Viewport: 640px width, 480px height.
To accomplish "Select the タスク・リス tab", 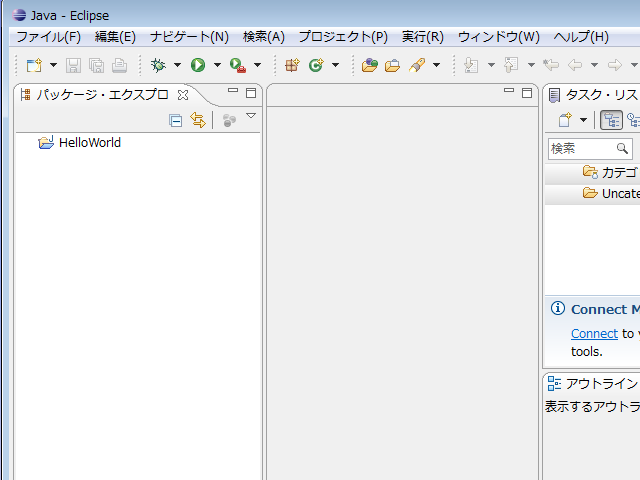I will (593, 95).
